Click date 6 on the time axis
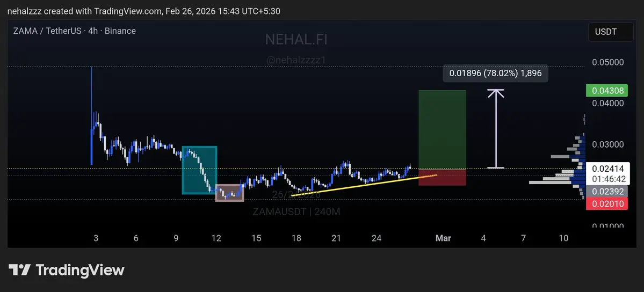 click(x=136, y=238)
